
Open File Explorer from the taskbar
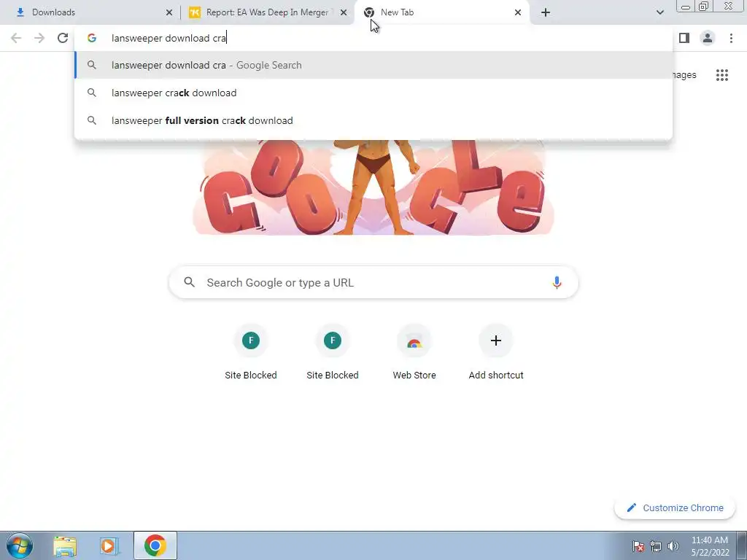[65, 545]
